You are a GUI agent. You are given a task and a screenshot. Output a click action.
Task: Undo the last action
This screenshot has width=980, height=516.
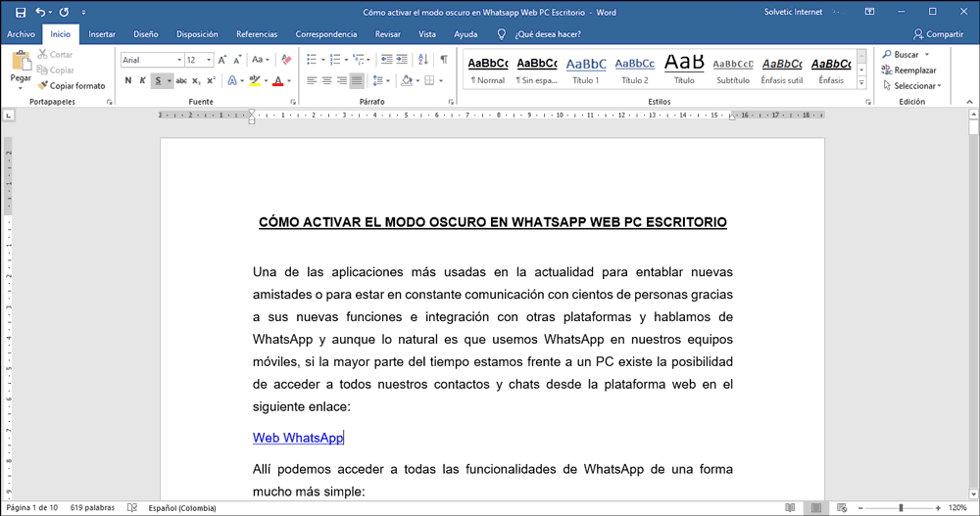[x=40, y=13]
